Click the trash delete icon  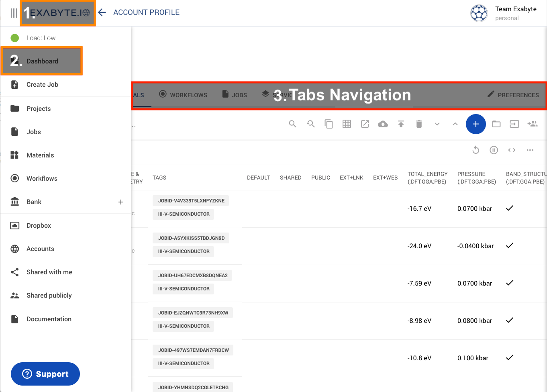[419, 124]
